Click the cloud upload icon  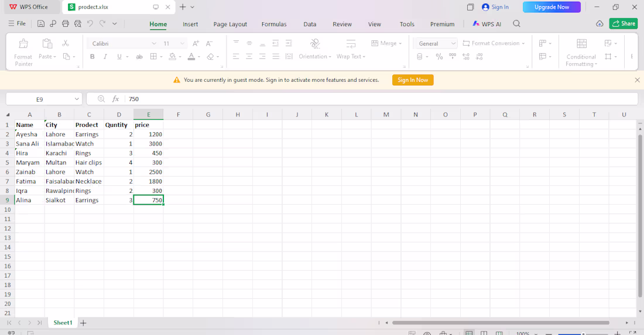tap(600, 24)
